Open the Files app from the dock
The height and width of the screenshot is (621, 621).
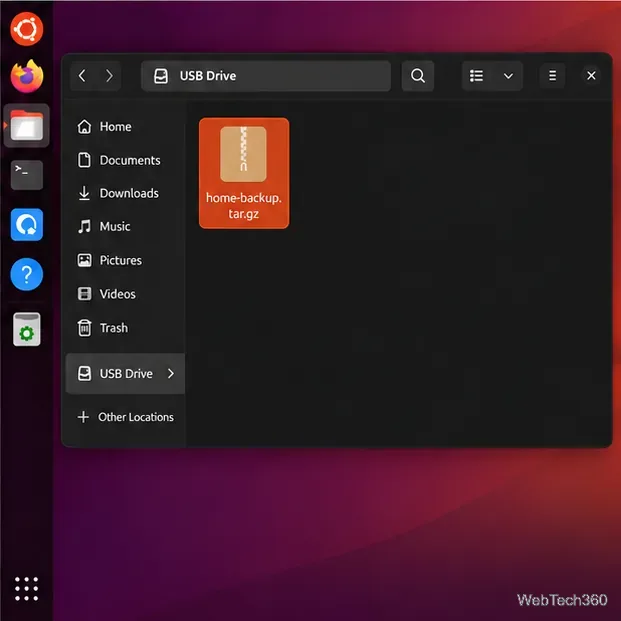(27, 126)
